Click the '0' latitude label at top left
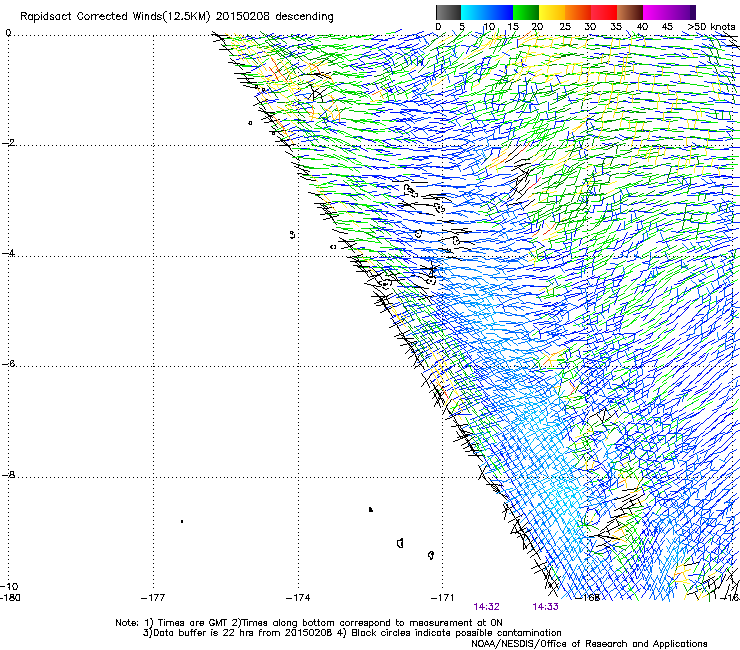Viewport: 740px width, 650px height. pyautogui.click(x=8, y=33)
